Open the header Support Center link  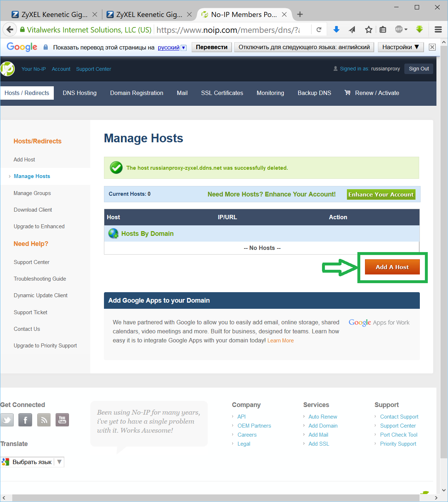coord(93,69)
